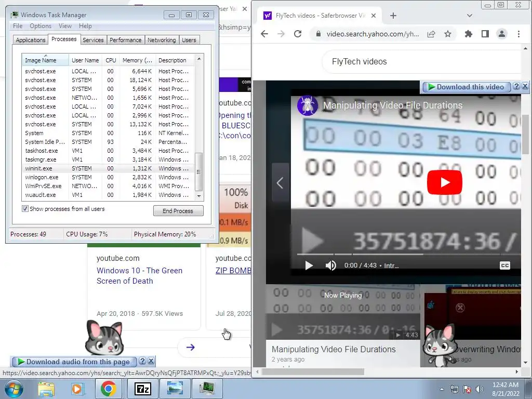The image size is (532, 399).
Task: Click the blue next-page arrow button
Action: click(190, 347)
